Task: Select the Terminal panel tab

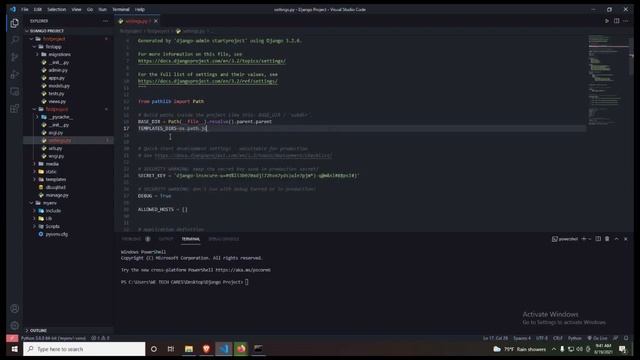Action: [x=191, y=239]
